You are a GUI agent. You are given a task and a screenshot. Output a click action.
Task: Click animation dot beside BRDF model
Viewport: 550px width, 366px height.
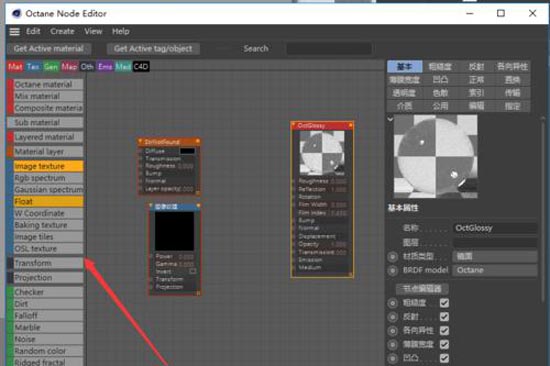pyautogui.click(x=393, y=271)
